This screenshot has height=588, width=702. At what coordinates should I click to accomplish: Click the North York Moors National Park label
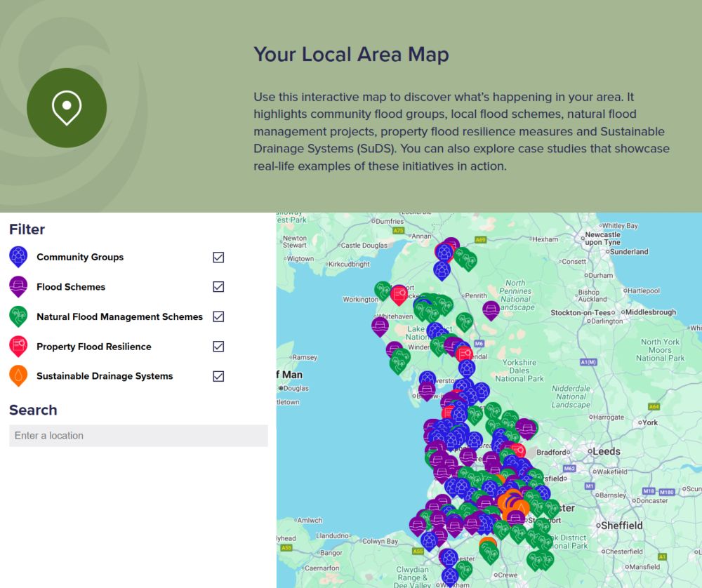point(661,350)
